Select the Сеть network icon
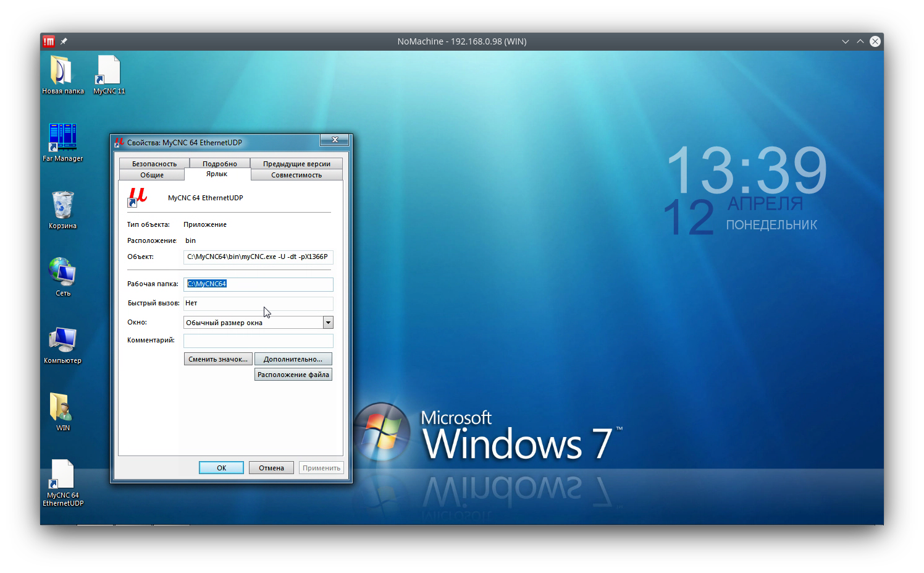924x573 pixels. 62,277
